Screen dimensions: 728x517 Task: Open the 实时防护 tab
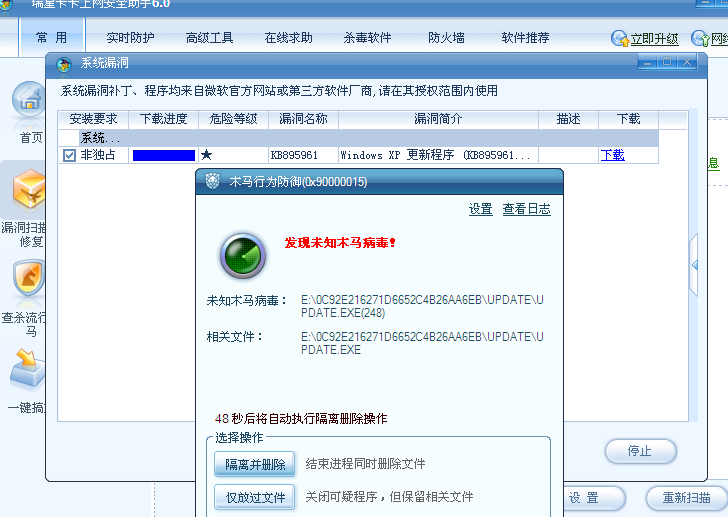coord(130,38)
